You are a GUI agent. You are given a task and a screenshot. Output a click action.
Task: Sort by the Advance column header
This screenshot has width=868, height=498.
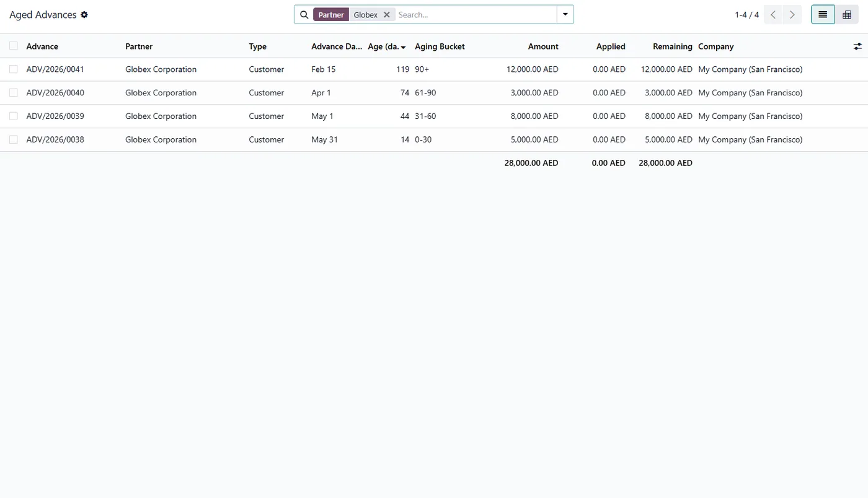pyautogui.click(x=42, y=46)
